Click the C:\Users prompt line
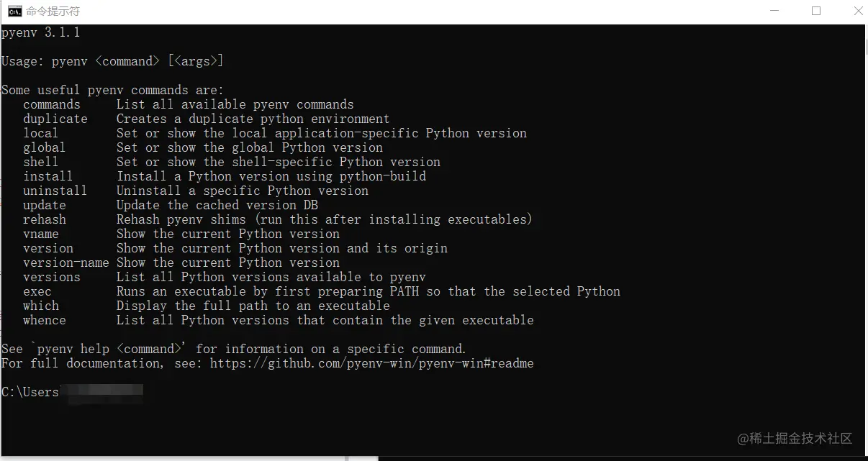868x461 pixels. click(72, 392)
